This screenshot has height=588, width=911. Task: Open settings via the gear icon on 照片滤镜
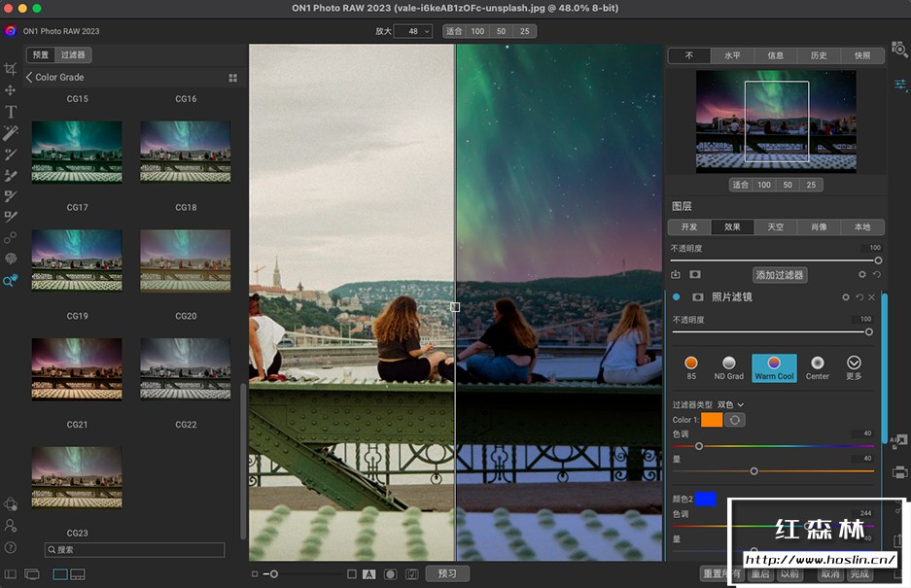click(x=845, y=297)
